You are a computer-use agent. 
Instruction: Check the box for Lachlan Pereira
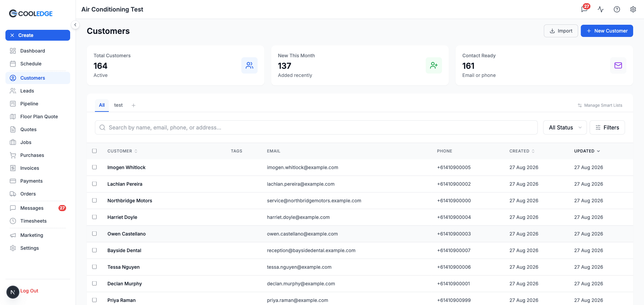pos(95,184)
